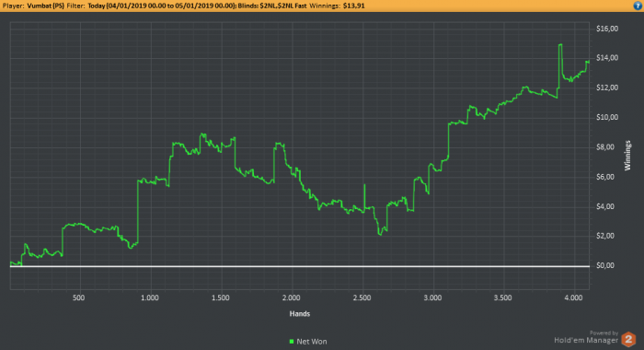
Task: Select the Player Vumbat (PS) header text
Action: pos(34,6)
